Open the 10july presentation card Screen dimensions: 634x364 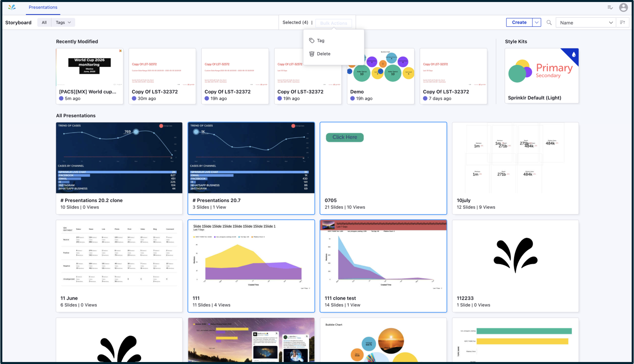pyautogui.click(x=515, y=168)
